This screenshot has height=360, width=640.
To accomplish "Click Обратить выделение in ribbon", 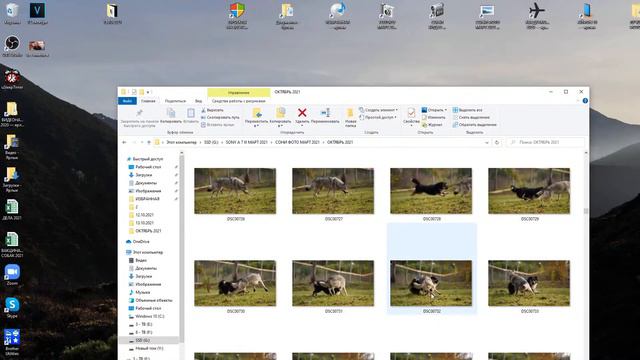I will 474,125.
